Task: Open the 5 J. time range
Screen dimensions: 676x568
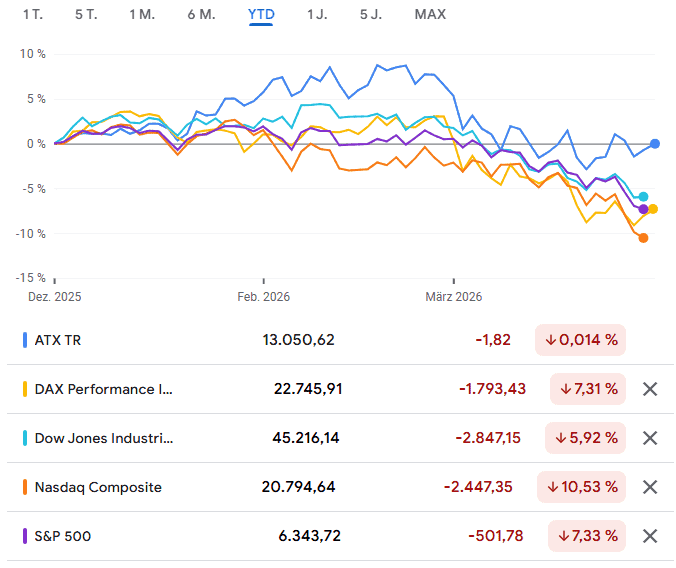Action: (x=370, y=14)
